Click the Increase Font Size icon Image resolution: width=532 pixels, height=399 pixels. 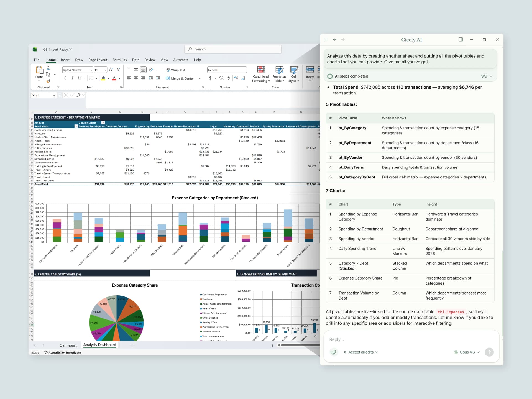(x=111, y=70)
